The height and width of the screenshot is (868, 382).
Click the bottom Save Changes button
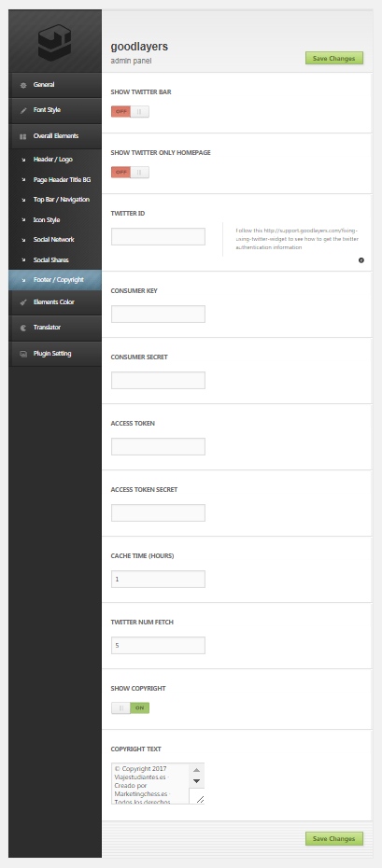point(334,839)
